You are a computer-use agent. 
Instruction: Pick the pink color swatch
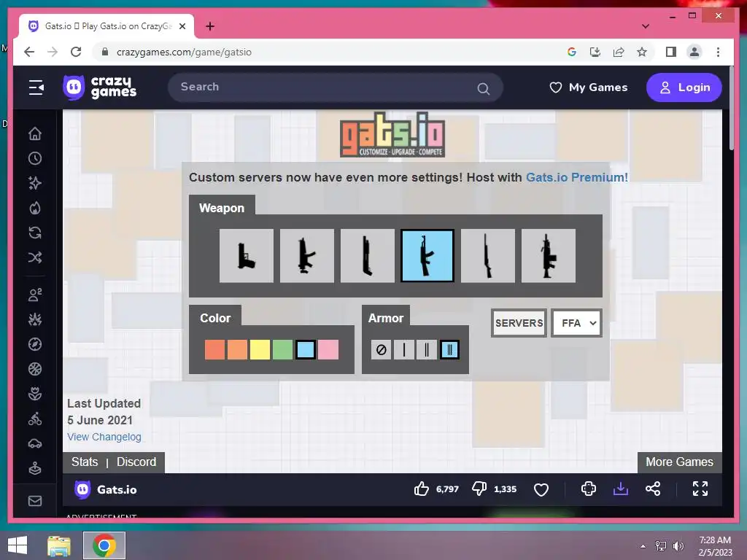(328, 349)
